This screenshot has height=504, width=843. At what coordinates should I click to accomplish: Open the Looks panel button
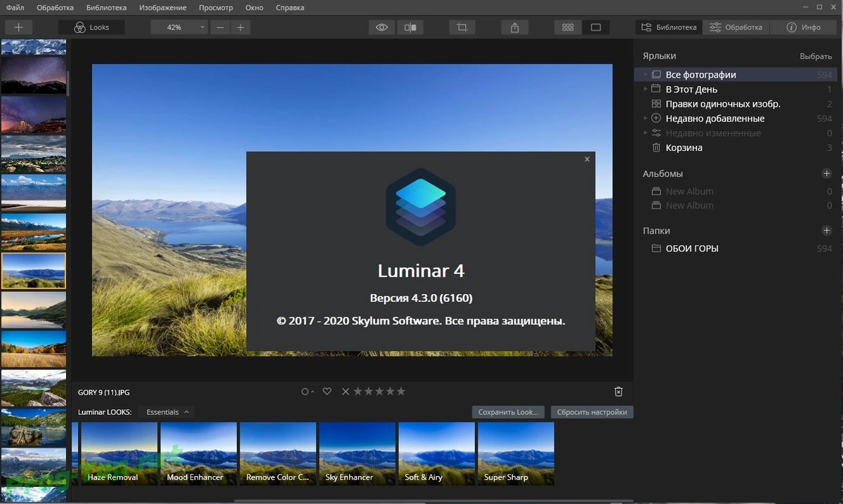pos(91,27)
